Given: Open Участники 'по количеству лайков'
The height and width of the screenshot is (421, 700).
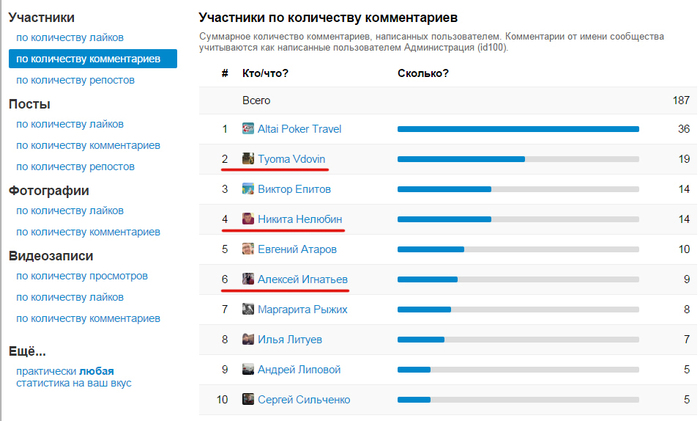Looking at the screenshot, I should click(x=70, y=38).
